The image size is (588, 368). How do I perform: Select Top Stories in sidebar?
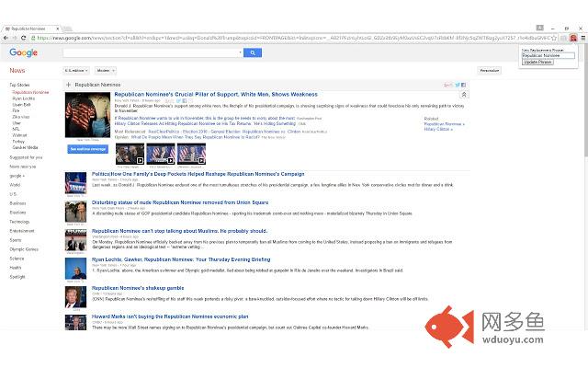coord(19,86)
